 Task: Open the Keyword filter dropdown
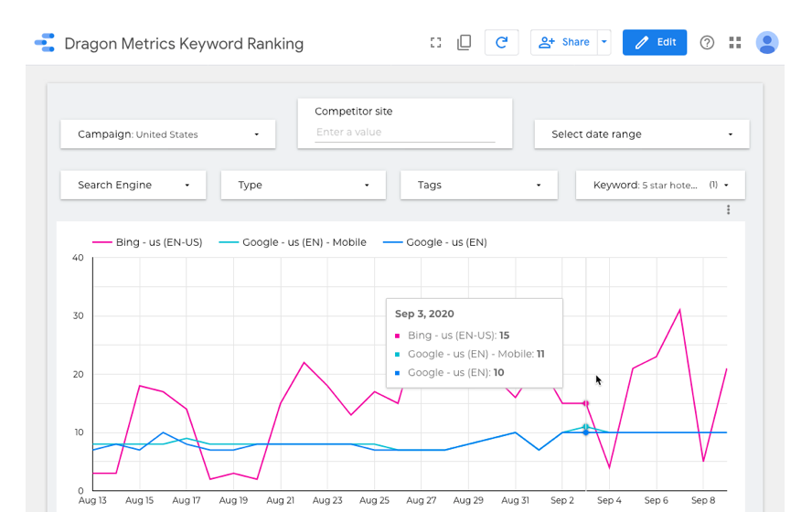click(x=660, y=185)
